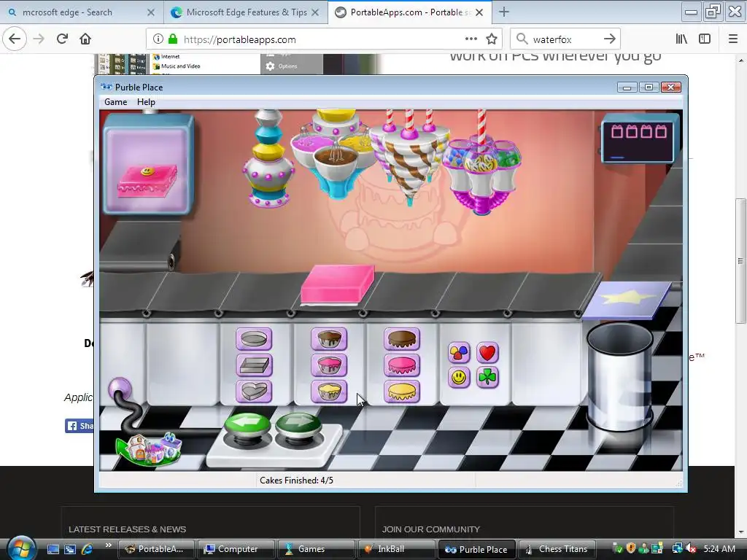This screenshot has width=747, height=560.
Task: Open the Help menu
Action: click(146, 102)
